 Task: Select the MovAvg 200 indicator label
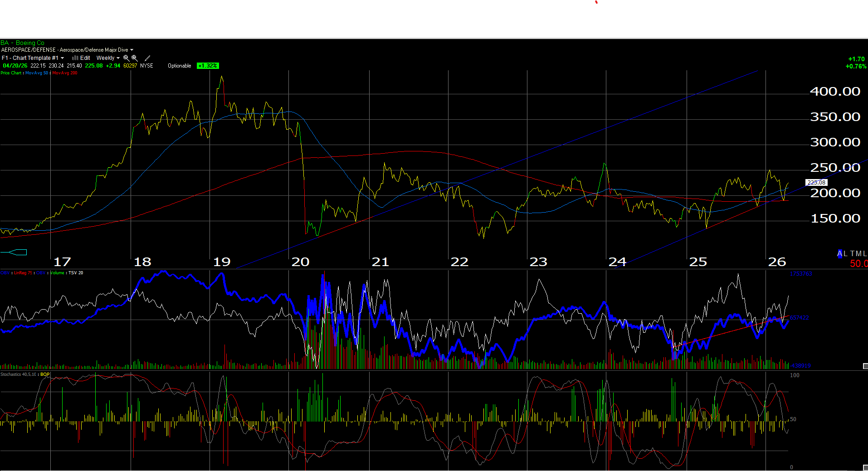(64, 73)
